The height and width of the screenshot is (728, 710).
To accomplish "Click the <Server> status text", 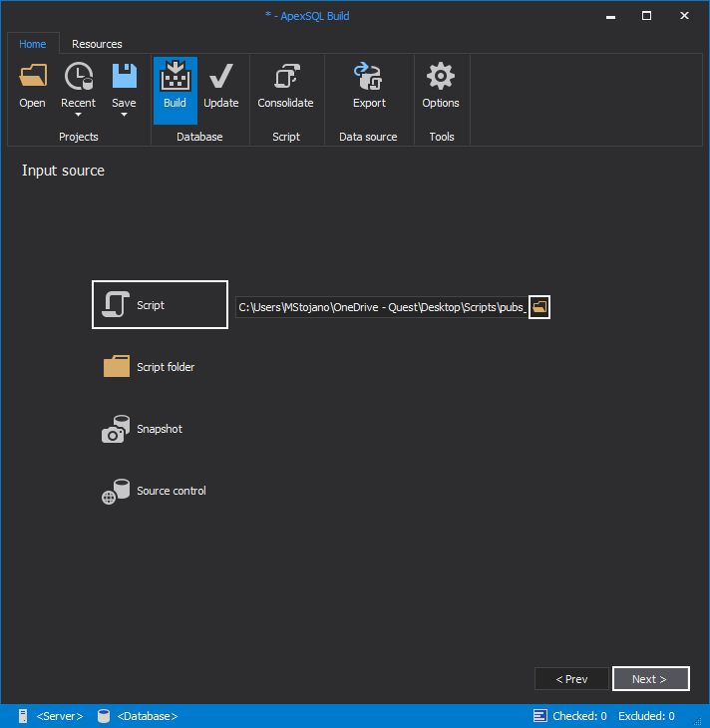I will (60, 716).
